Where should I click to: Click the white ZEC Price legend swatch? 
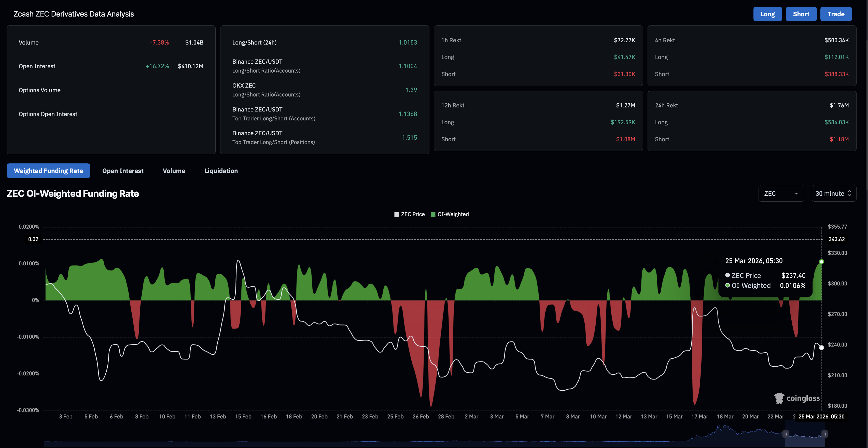[397, 214]
